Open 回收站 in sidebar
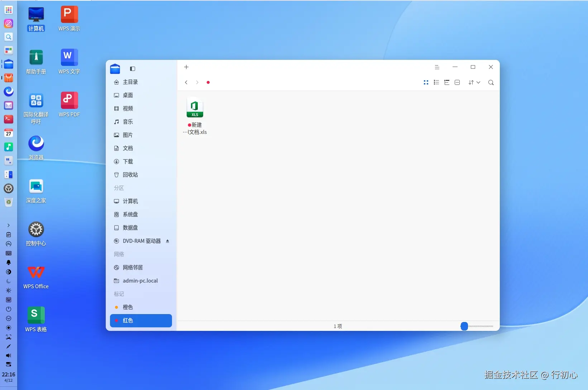The image size is (588, 390). [141, 175]
